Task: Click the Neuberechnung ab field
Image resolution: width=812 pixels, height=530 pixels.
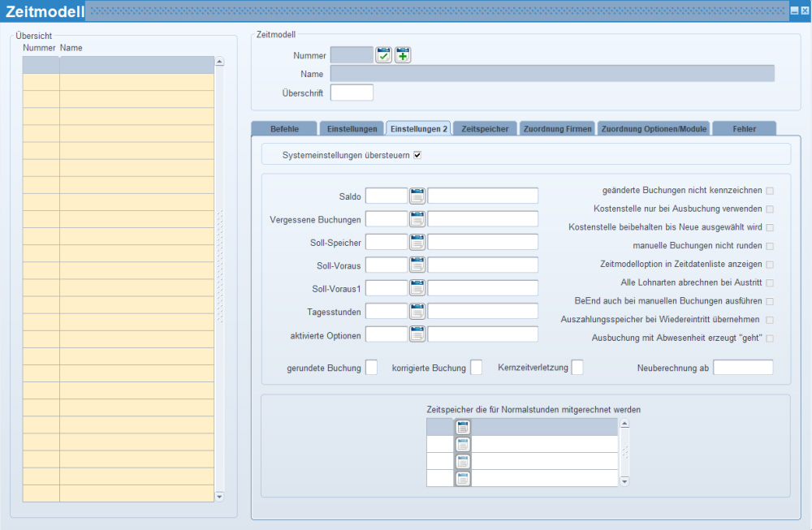Action: pyautogui.click(x=743, y=368)
